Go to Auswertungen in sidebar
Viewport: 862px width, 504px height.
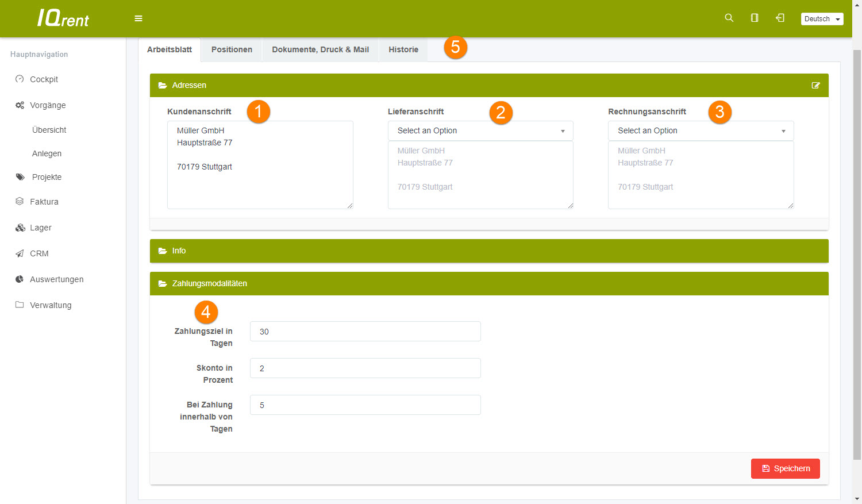coord(56,279)
